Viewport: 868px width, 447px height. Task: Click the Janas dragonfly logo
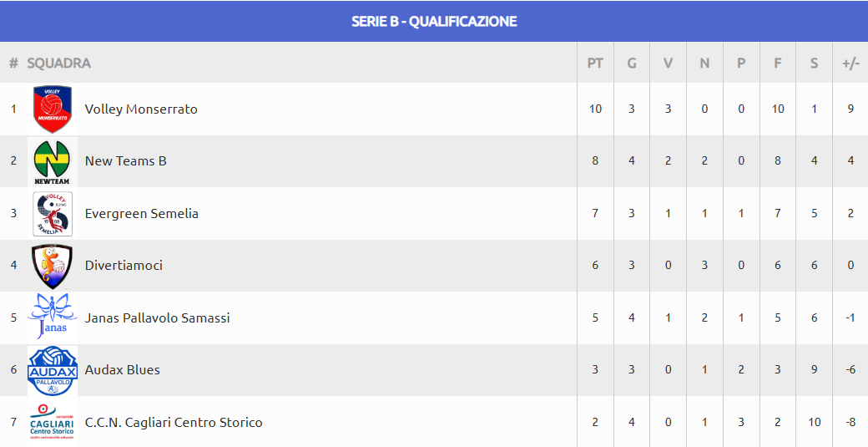pos(53,317)
